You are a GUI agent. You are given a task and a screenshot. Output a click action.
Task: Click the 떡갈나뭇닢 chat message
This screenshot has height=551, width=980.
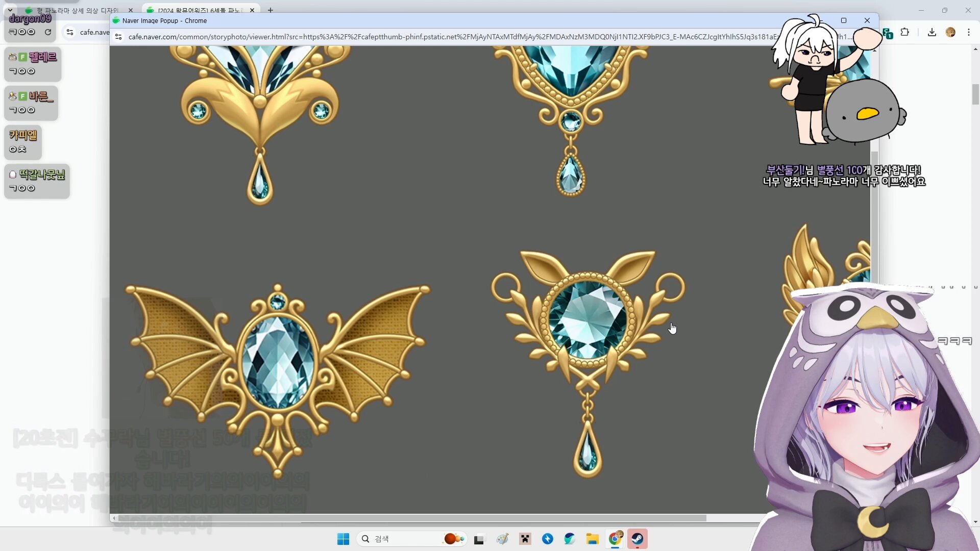coord(37,181)
